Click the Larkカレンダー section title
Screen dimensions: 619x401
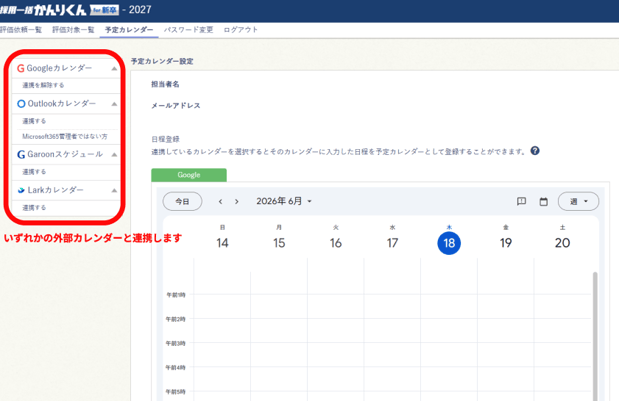pos(55,190)
